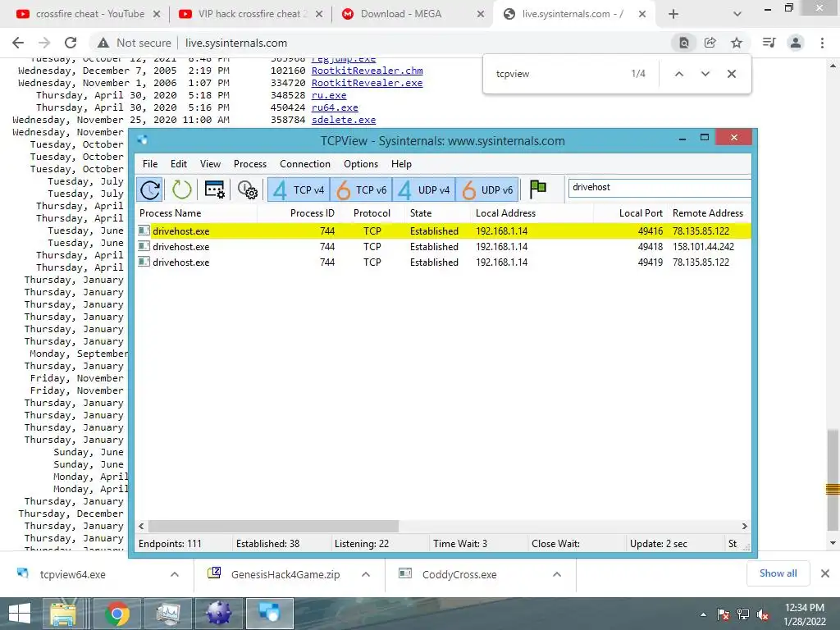The image size is (840, 630).
Task: Sort by Remote Address column header
Action: tap(708, 213)
